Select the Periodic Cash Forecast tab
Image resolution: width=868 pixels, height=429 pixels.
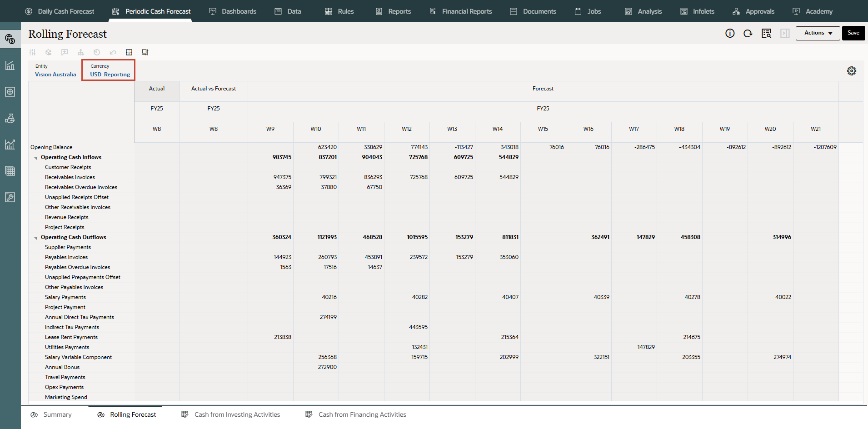[152, 11]
